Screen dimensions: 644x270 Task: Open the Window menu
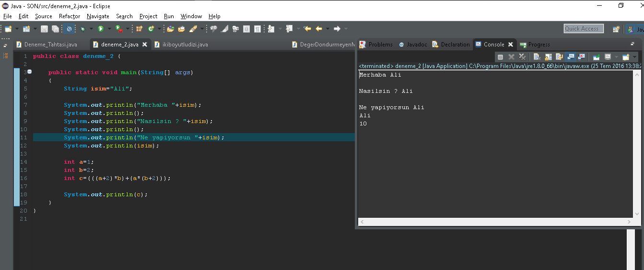[x=191, y=16]
